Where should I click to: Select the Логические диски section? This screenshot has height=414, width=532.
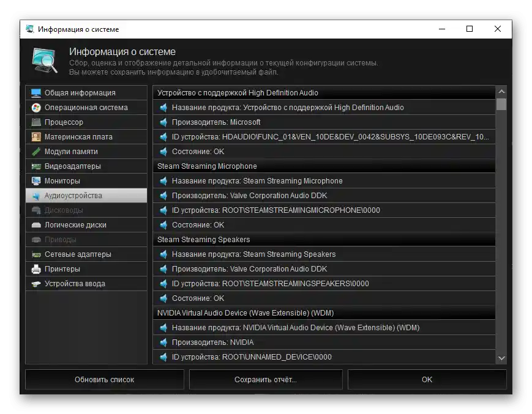coord(86,225)
